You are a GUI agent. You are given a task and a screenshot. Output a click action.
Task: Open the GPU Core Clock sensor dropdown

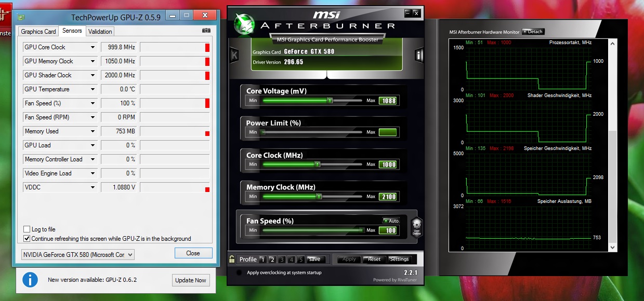[x=94, y=47]
